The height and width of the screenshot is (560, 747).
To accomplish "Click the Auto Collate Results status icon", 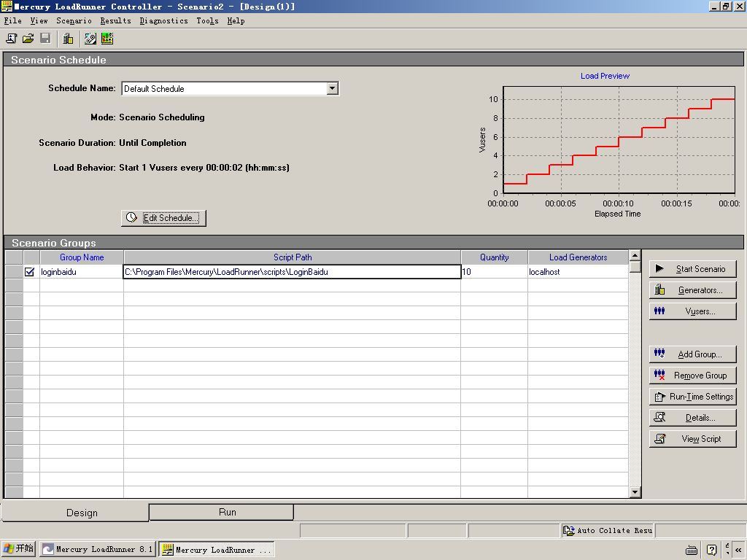I will click(x=568, y=530).
